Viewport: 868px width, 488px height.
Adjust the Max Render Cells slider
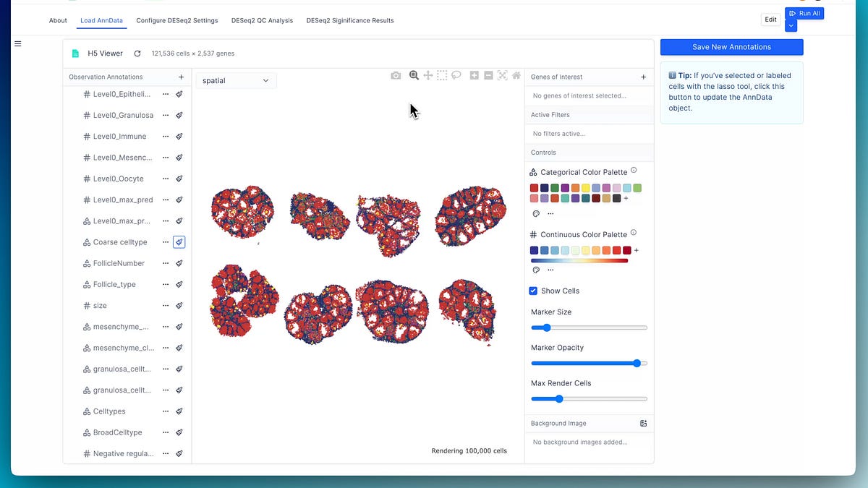[589, 398]
